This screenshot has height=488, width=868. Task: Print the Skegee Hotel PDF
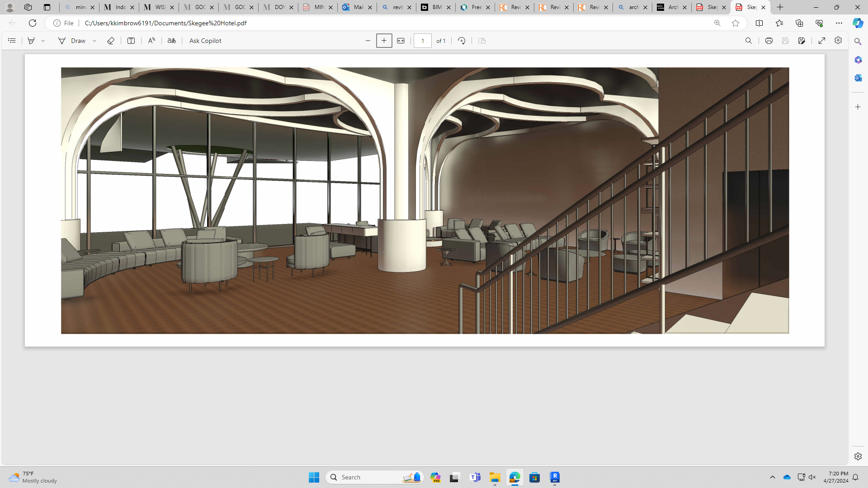(769, 41)
